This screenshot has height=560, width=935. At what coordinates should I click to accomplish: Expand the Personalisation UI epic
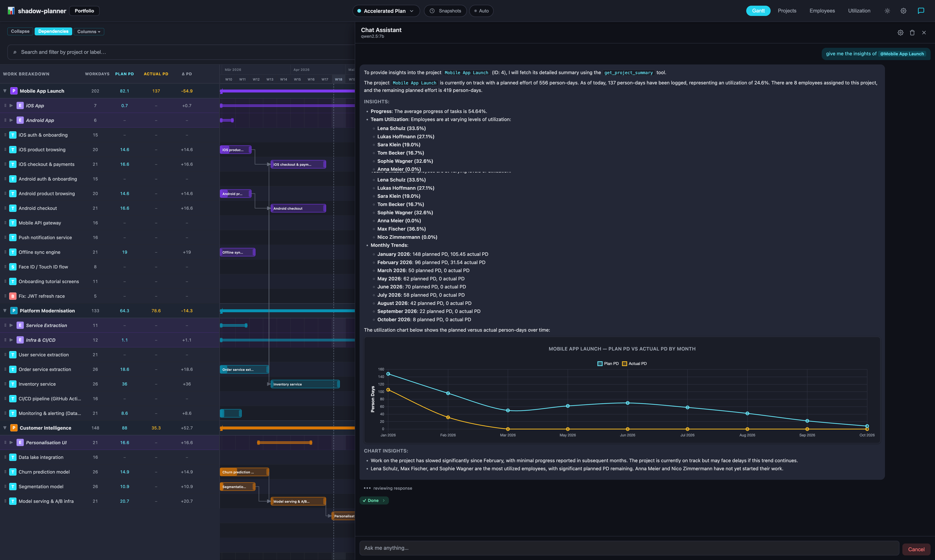pos(11,443)
